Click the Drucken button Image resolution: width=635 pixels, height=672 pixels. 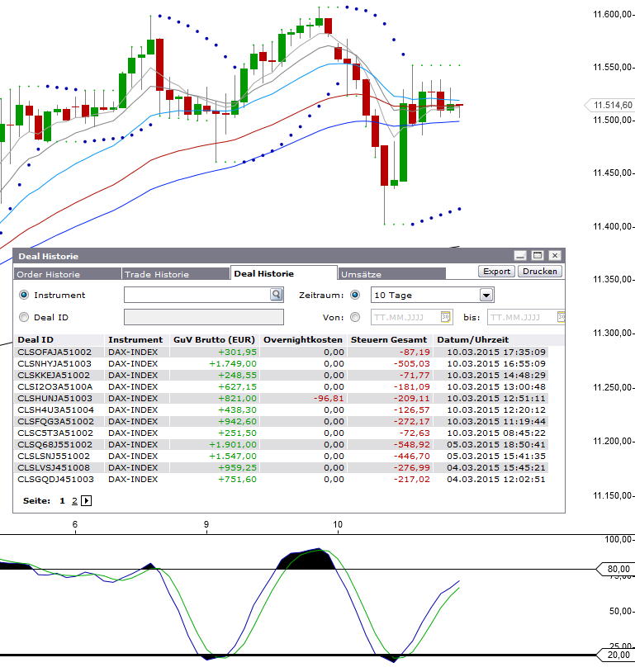coord(540,272)
